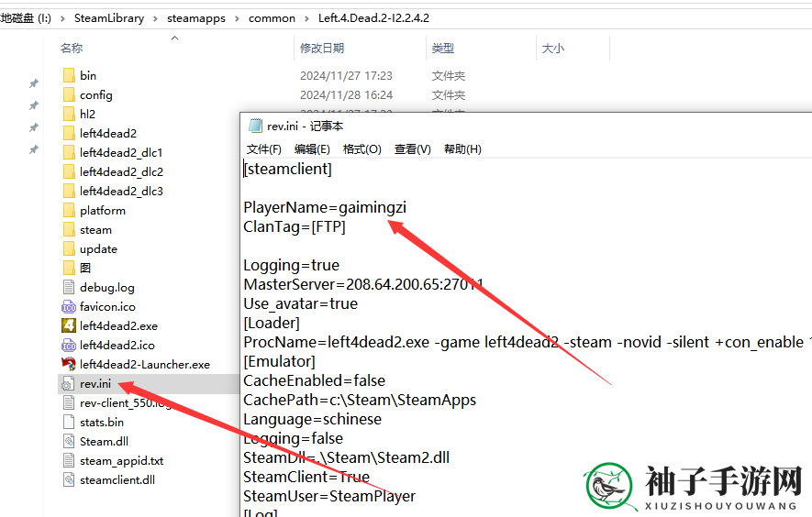Click the Notepad icon in rev.ini title bar
812x517 pixels.
pyautogui.click(x=255, y=126)
